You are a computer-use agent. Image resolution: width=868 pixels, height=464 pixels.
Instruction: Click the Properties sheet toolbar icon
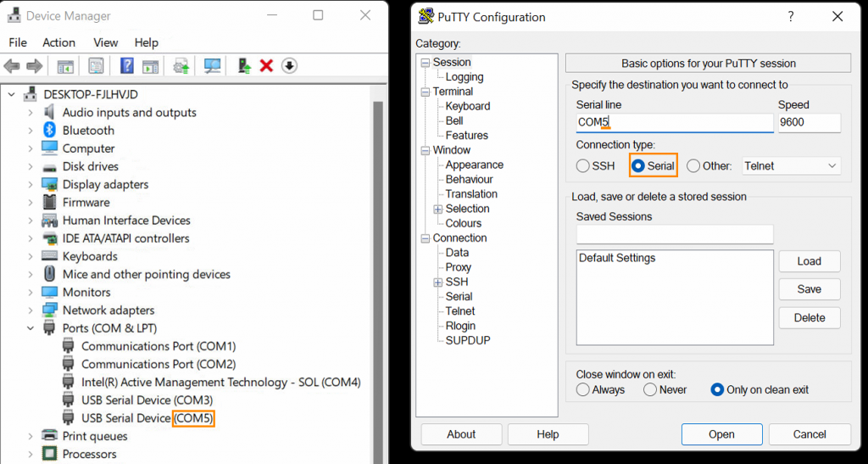(96, 66)
